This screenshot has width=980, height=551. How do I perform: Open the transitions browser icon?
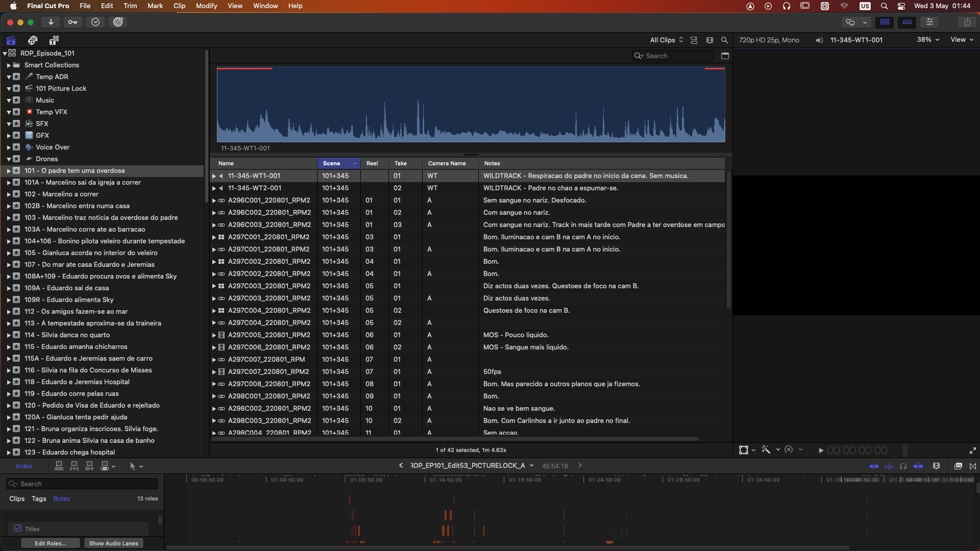point(973,466)
